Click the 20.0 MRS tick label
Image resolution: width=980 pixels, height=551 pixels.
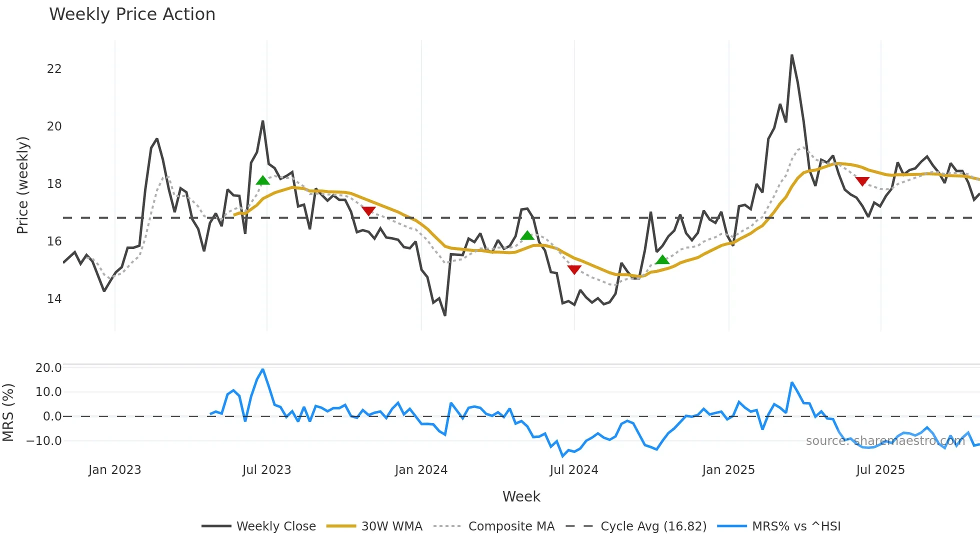[x=48, y=368]
